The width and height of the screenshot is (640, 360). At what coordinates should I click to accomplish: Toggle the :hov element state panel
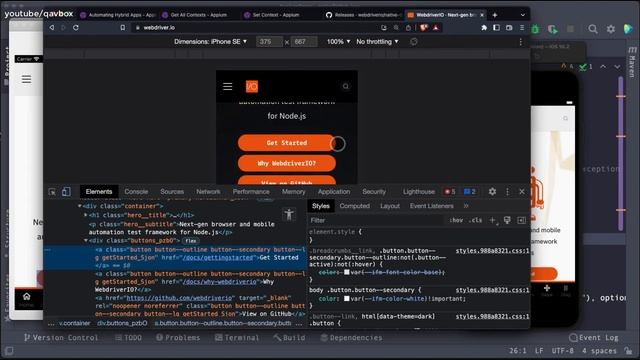tap(456, 220)
